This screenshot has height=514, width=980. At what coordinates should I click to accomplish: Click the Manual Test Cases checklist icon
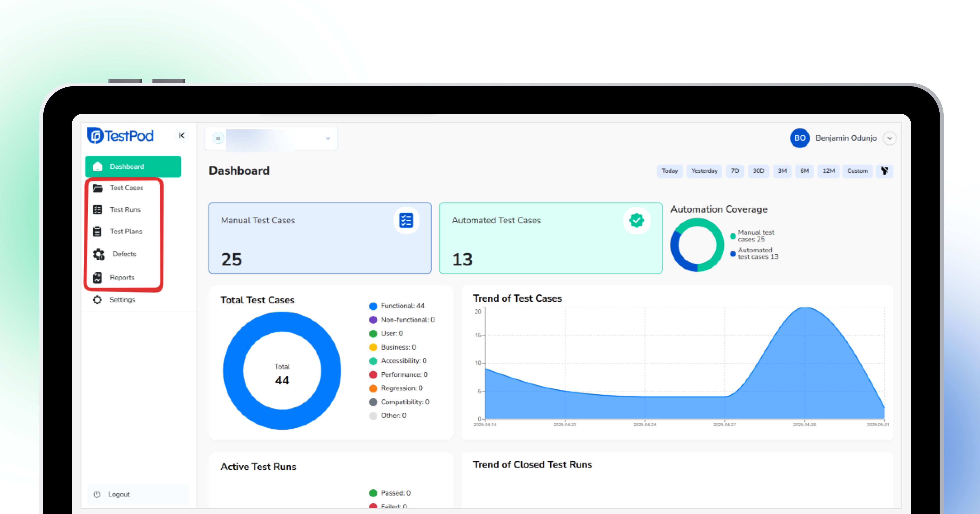coord(406,220)
